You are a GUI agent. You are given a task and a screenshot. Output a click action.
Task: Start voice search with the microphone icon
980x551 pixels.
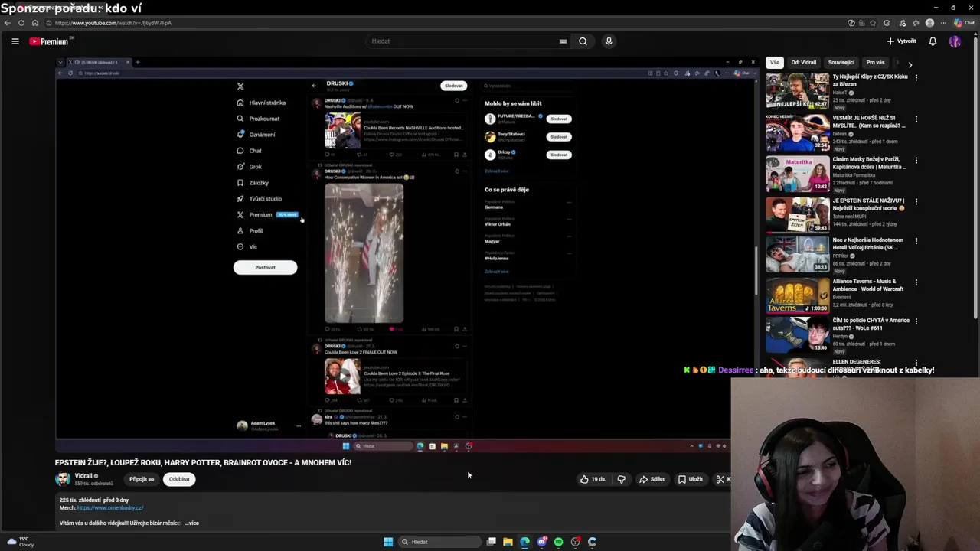(x=609, y=41)
